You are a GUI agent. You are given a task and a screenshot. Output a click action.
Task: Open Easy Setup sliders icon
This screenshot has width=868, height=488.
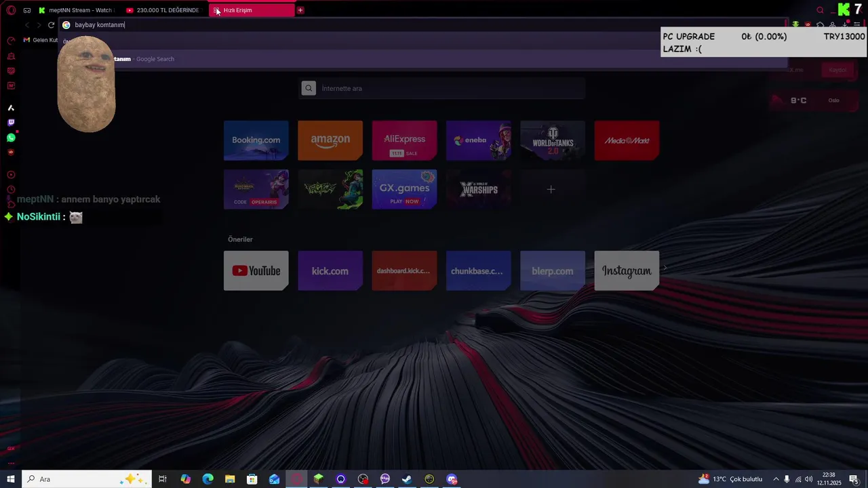point(857,25)
